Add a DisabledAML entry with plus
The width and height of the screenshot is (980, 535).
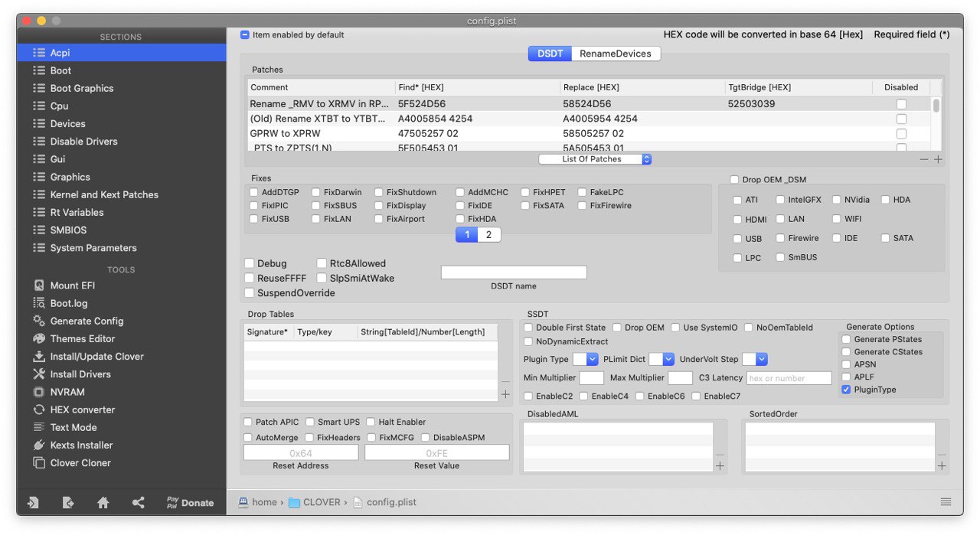(x=720, y=465)
